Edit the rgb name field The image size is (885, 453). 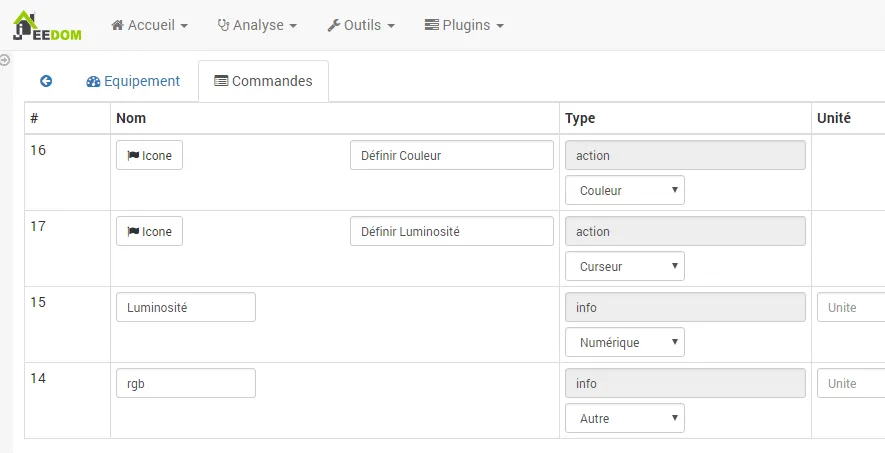point(186,384)
